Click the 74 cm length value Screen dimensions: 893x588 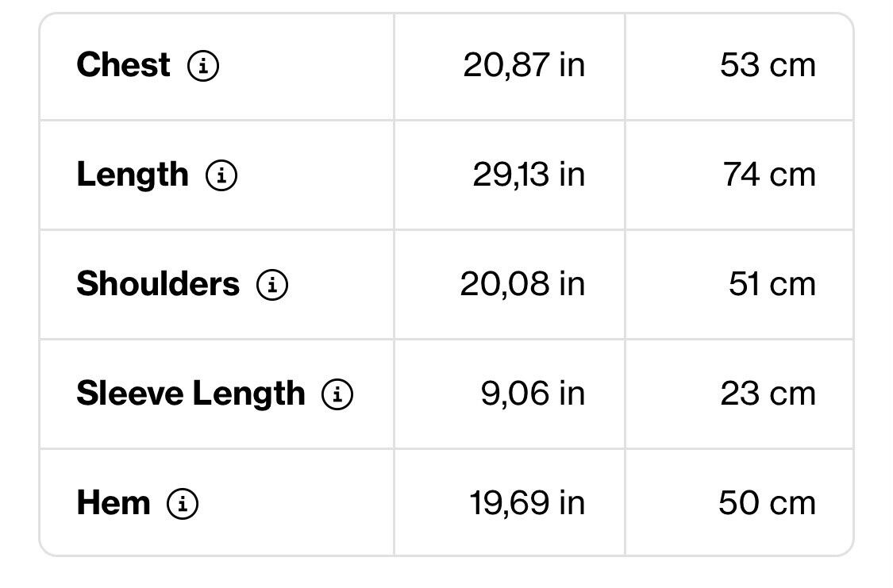pos(769,175)
